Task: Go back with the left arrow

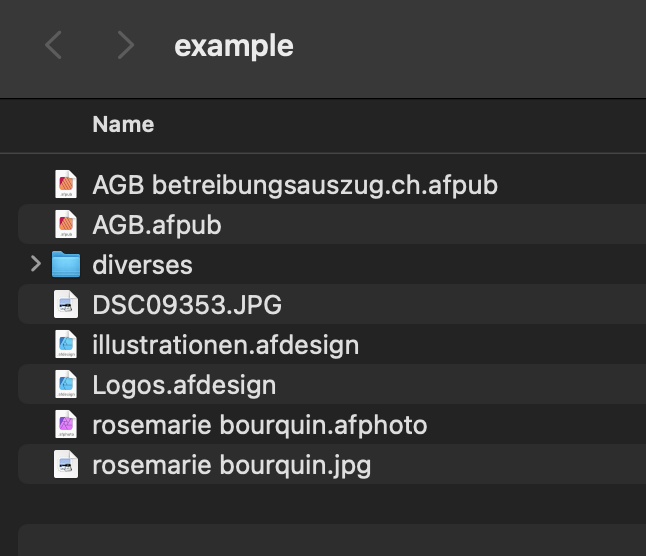Action: [x=54, y=45]
